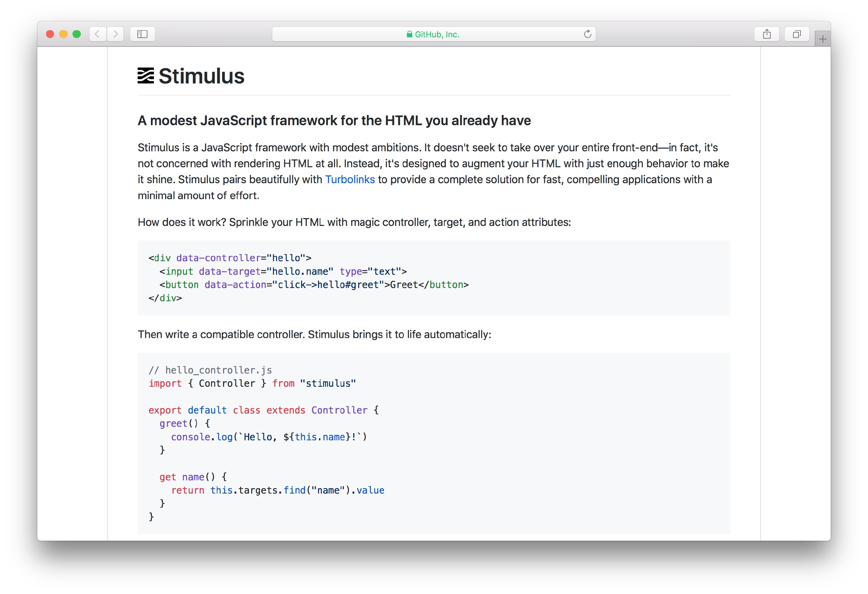The image size is (868, 594).
Task: Show all tabs overview icon
Action: (797, 34)
